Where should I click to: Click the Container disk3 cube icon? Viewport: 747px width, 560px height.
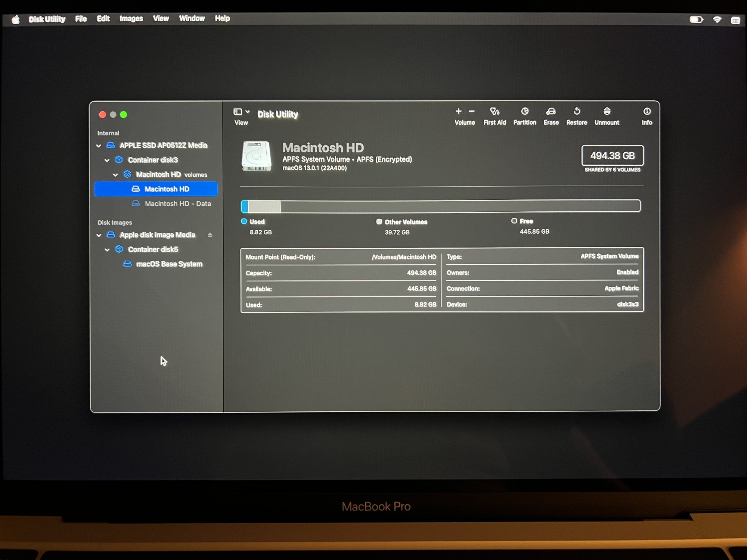[119, 160]
